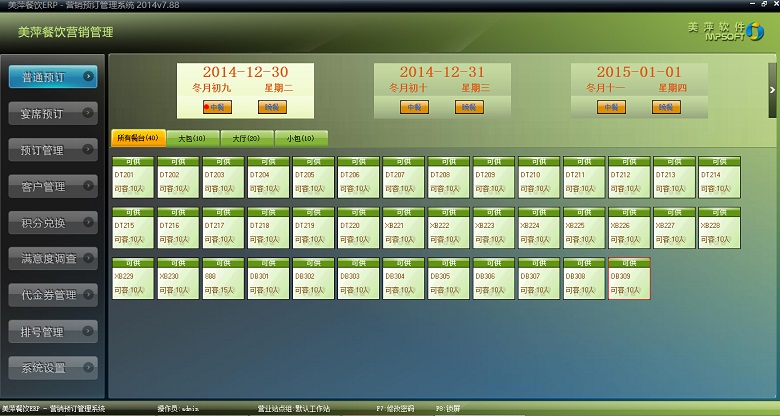Screen dimensions: 780x416
Task: Click arrow icon on 普通预订 sidebar button
Action: (x=89, y=76)
